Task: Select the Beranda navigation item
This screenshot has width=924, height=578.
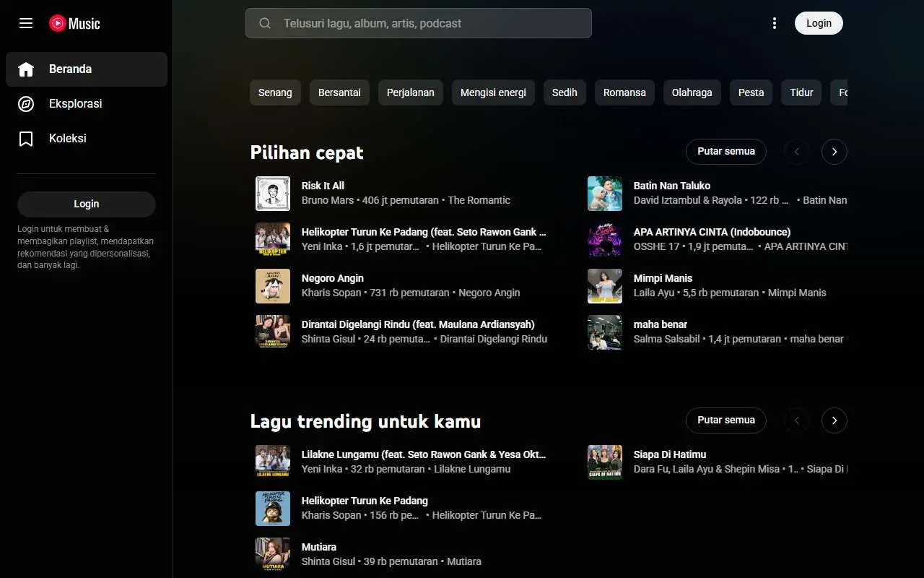Action: (x=87, y=69)
